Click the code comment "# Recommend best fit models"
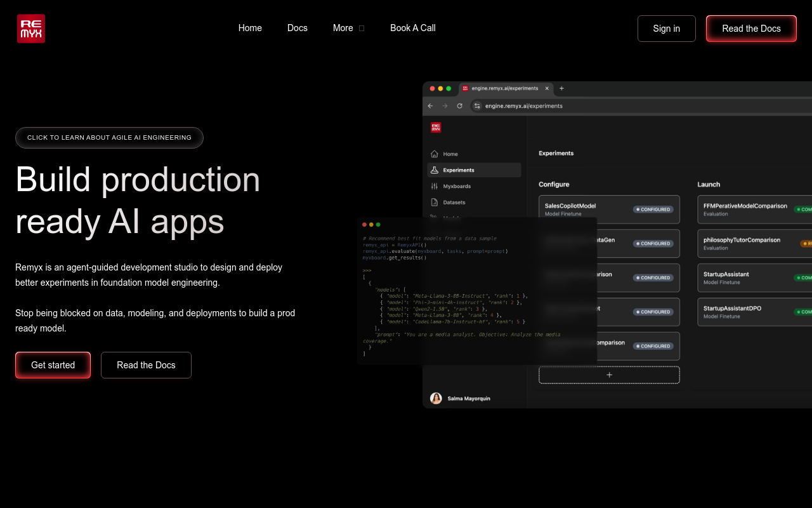 pos(429,239)
